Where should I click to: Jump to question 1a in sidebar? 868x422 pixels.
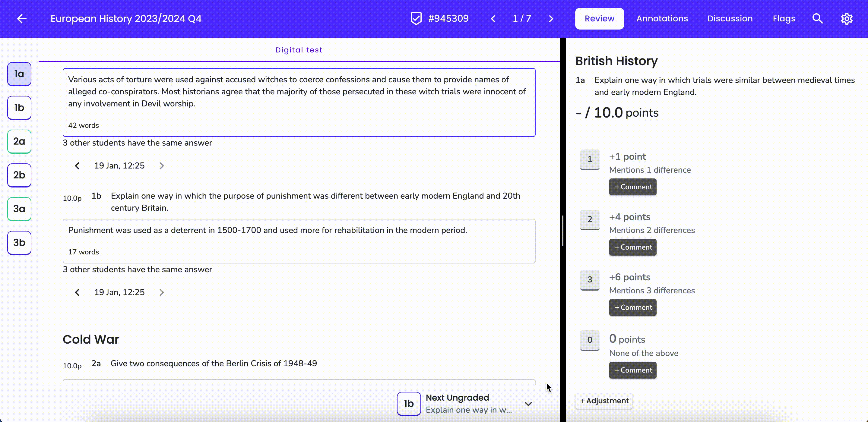[19, 74]
